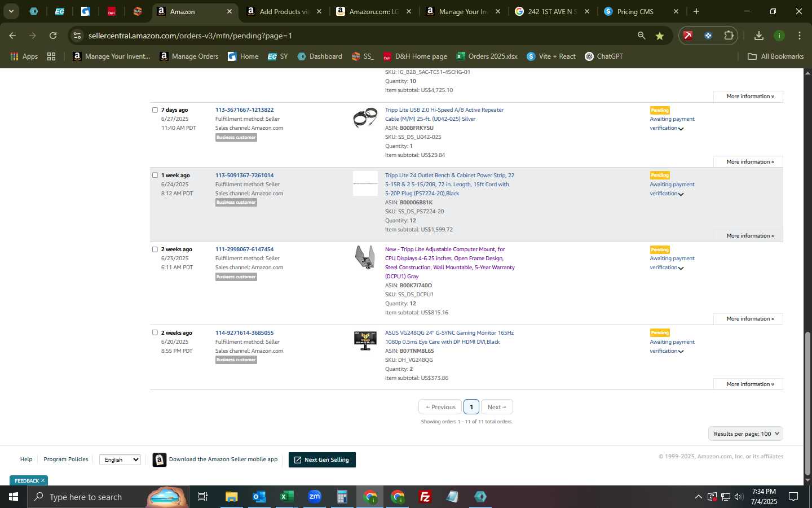Close the active Amazon tab
Image resolution: width=812 pixels, height=508 pixels.
(230, 11)
